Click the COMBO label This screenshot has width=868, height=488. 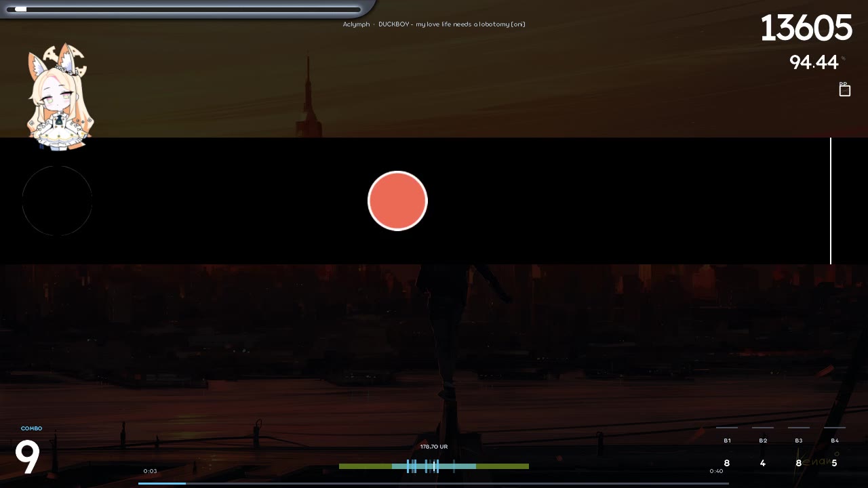point(31,428)
